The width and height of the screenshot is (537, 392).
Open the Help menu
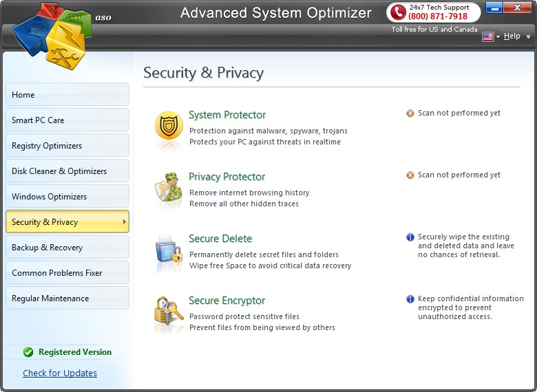click(512, 36)
